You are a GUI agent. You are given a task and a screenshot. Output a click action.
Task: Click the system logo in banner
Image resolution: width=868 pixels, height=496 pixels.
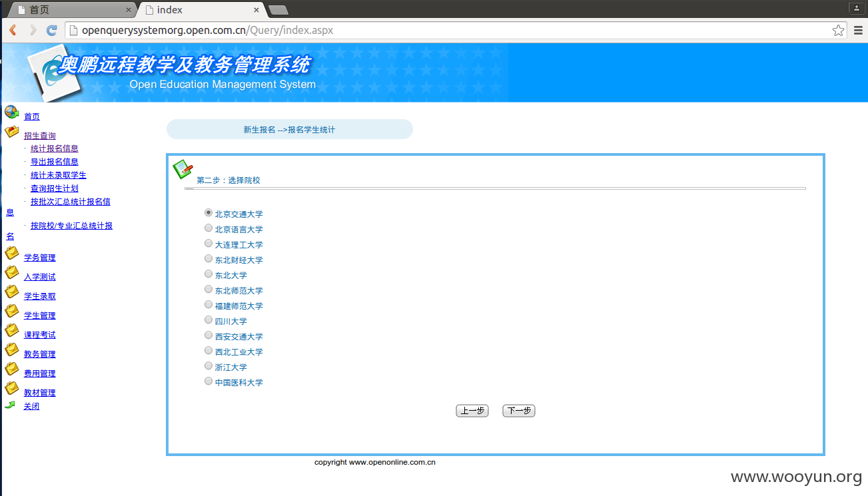tap(53, 72)
